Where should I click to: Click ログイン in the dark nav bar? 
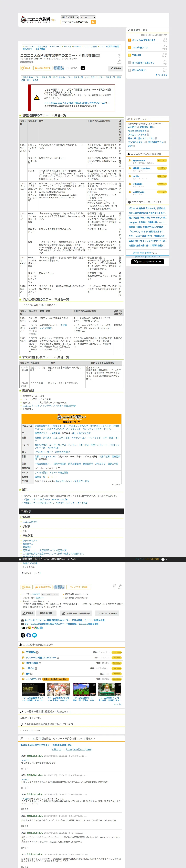139,559
